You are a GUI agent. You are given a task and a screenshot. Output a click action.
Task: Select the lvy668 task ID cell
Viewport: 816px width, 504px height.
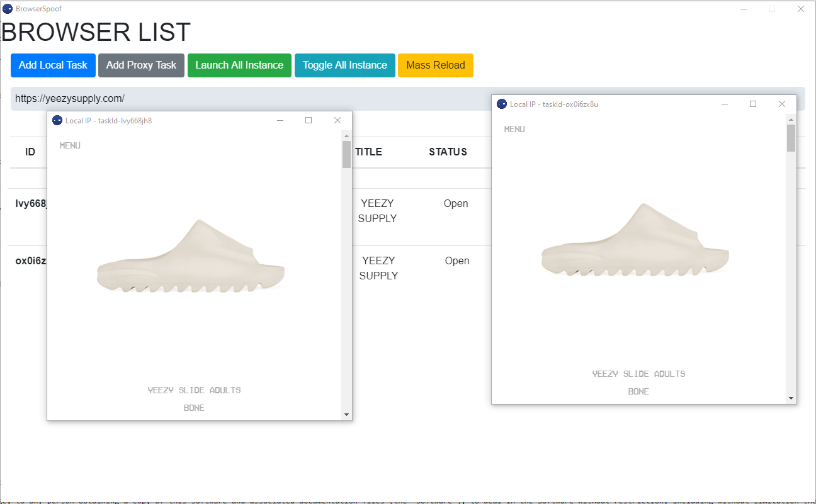(x=31, y=204)
